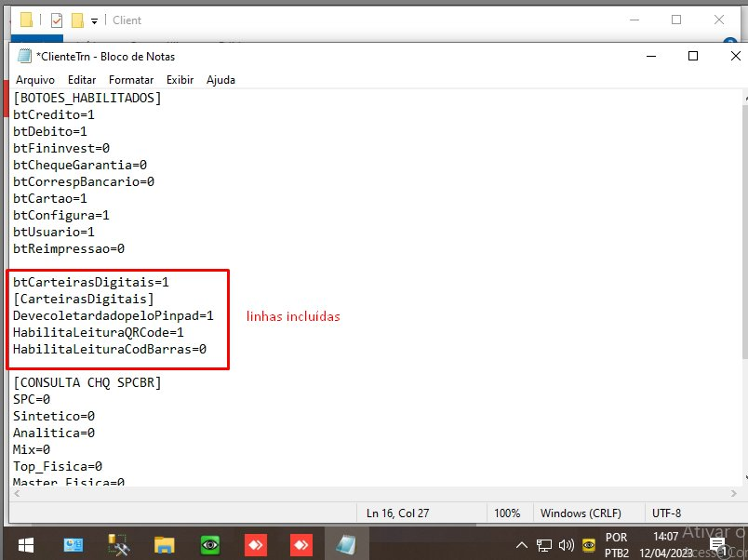
Task: Open the notification center icon
Action: click(x=717, y=546)
